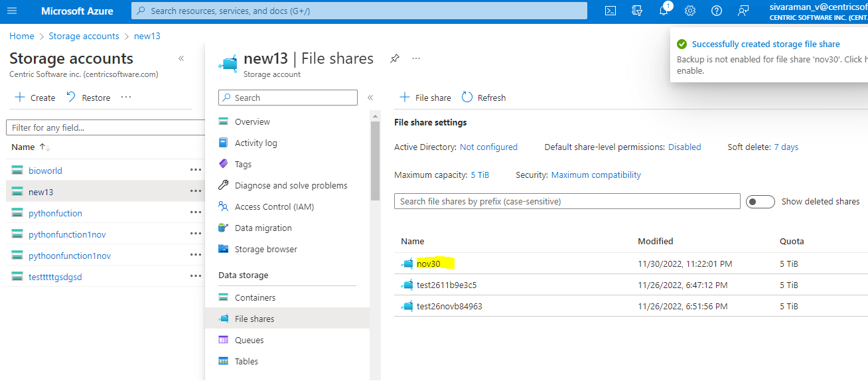Open the pythonfunction1nov storage account
This screenshot has width=868, height=381.
(67, 234)
